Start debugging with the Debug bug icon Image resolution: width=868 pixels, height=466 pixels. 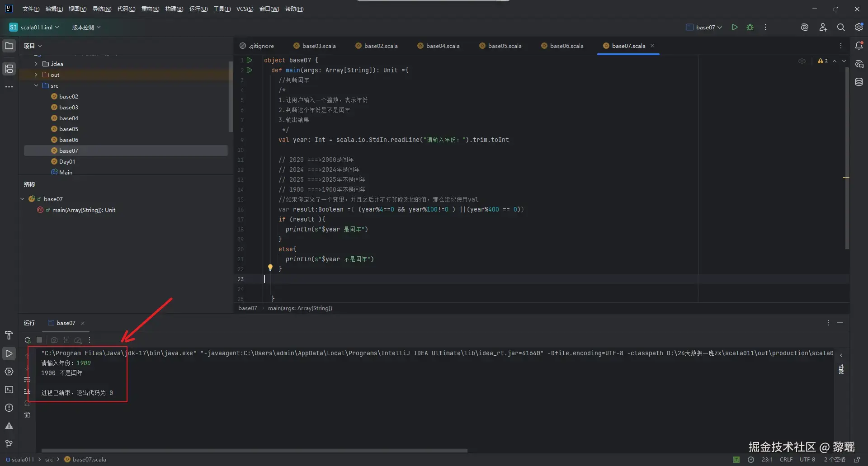coord(750,27)
